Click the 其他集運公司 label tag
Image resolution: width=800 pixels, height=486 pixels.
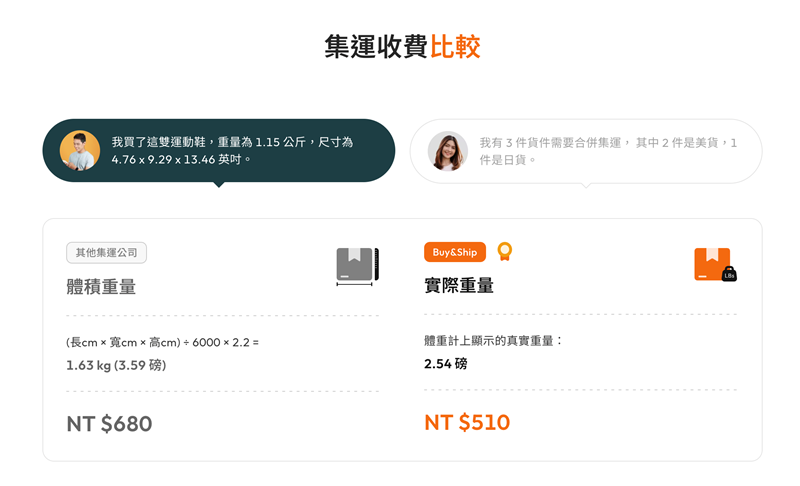pos(107,253)
